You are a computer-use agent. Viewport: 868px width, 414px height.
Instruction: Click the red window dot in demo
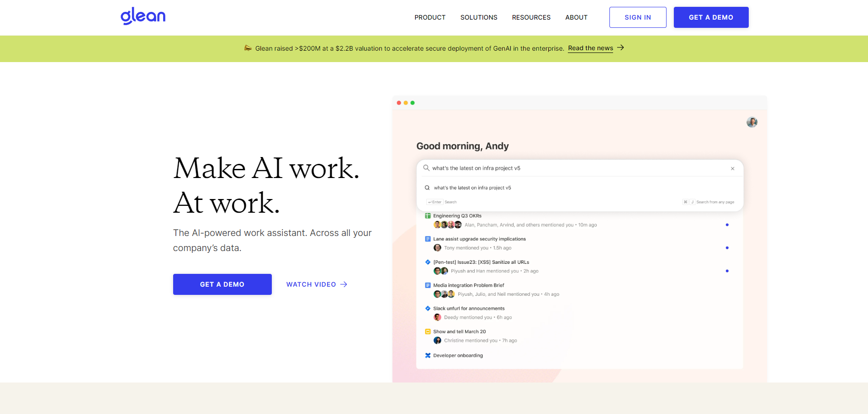coord(399,103)
